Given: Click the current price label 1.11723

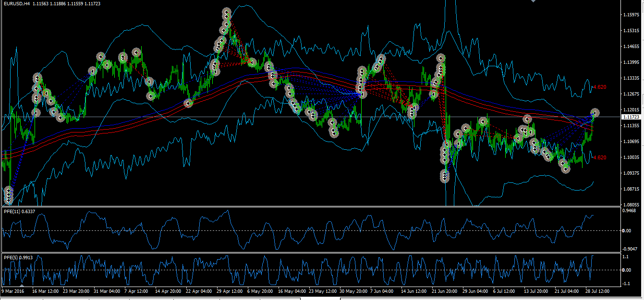Looking at the screenshot, I should coord(630,117).
